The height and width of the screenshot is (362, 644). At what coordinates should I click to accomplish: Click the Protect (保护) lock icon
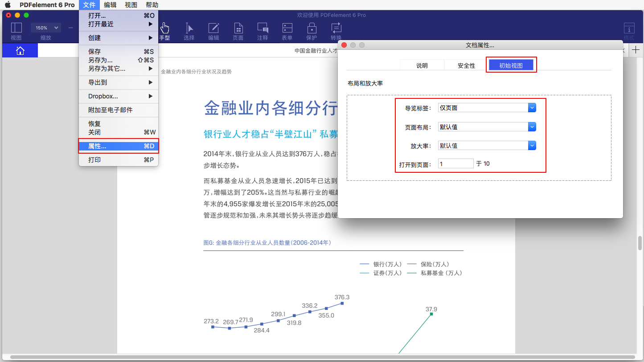tap(312, 28)
